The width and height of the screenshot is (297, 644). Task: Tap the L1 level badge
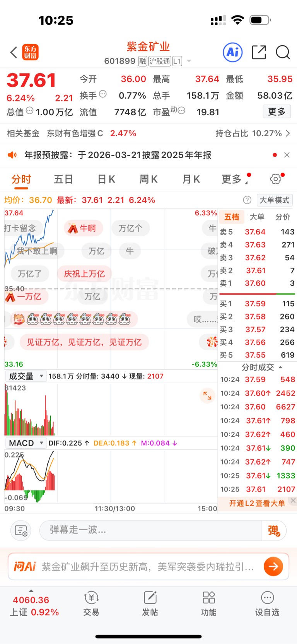coord(177,61)
